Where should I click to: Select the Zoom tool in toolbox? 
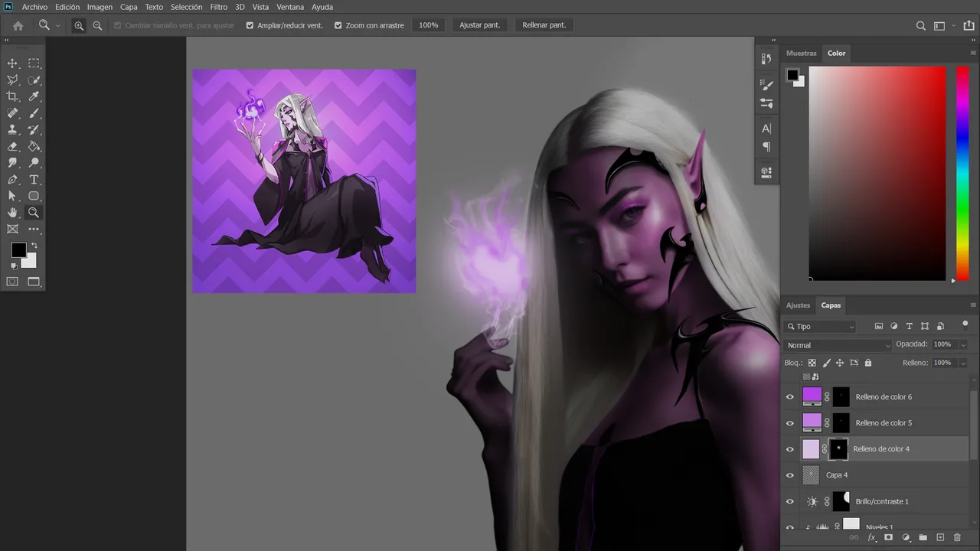[x=34, y=213]
